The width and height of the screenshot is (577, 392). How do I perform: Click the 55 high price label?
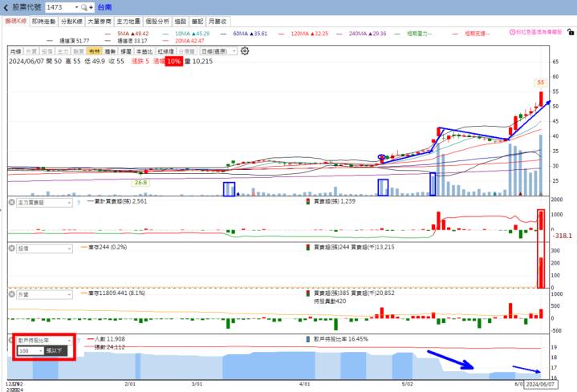click(541, 83)
